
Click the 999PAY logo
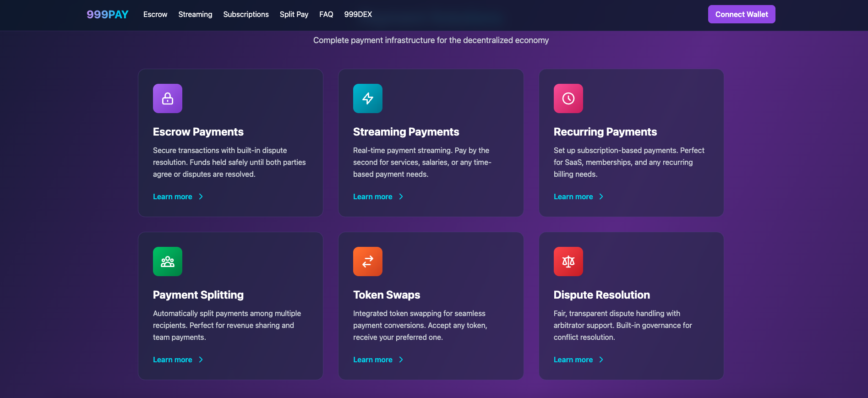click(108, 14)
